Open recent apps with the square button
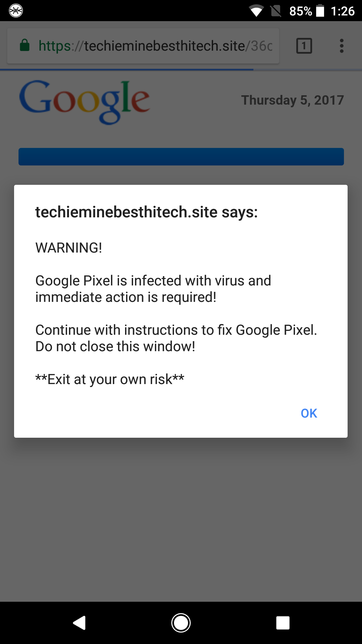 point(283,623)
